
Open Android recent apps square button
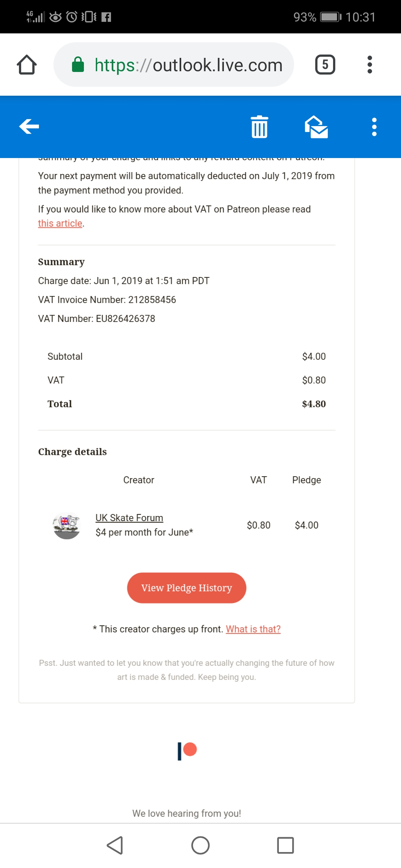285,845
